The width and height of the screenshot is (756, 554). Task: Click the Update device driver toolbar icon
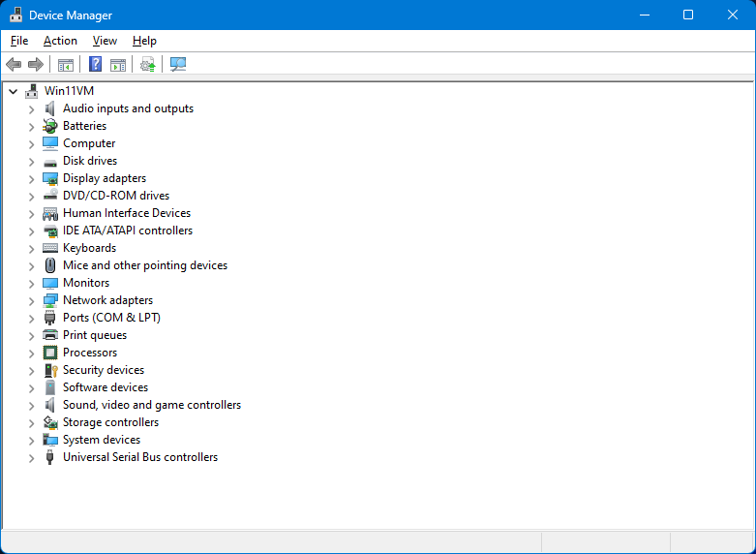coord(147,65)
